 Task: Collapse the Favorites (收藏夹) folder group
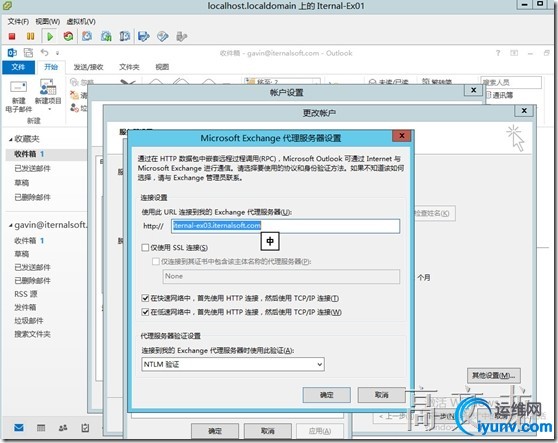pos(11,139)
